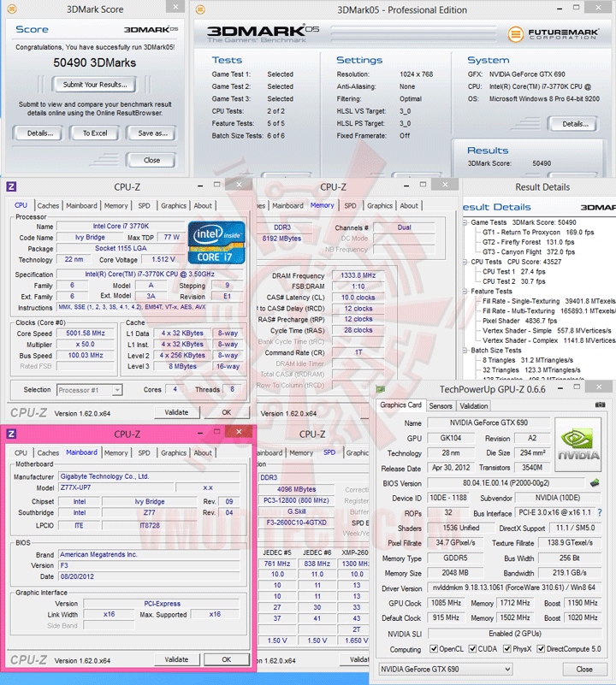
Task: Click the GPU-Z Name field NVIDIA GeForce GTX 690
Action: (489, 422)
